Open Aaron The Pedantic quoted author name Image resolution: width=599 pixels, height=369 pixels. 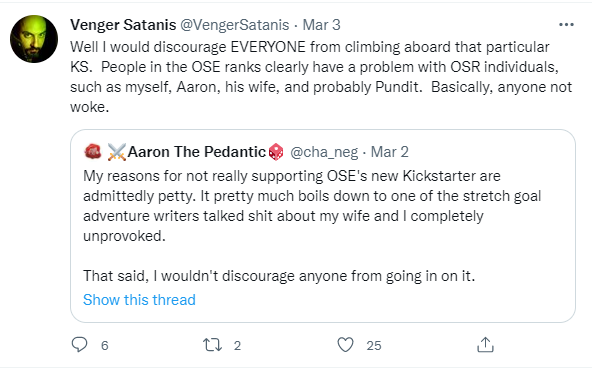[x=196, y=152]
